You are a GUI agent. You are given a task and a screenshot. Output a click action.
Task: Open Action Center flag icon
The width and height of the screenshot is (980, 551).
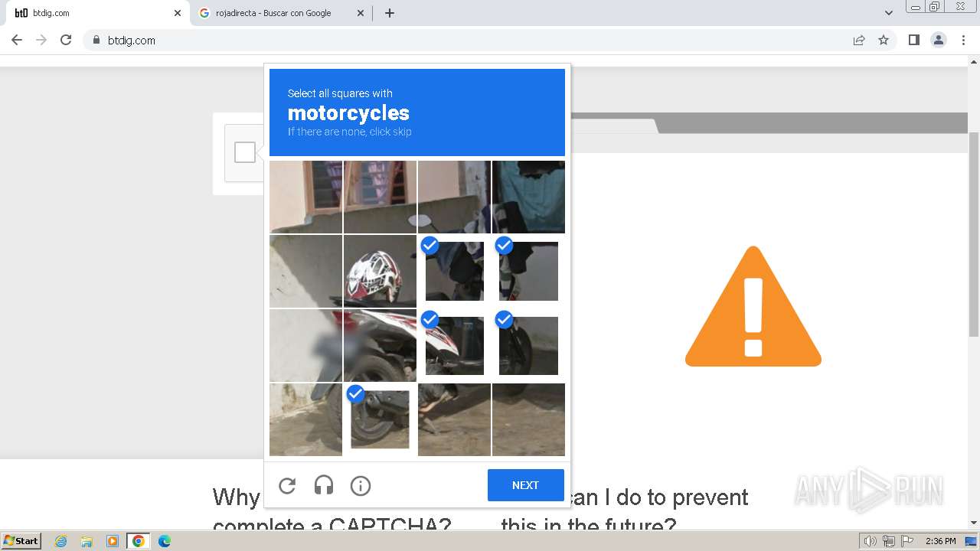click(907, 541)
